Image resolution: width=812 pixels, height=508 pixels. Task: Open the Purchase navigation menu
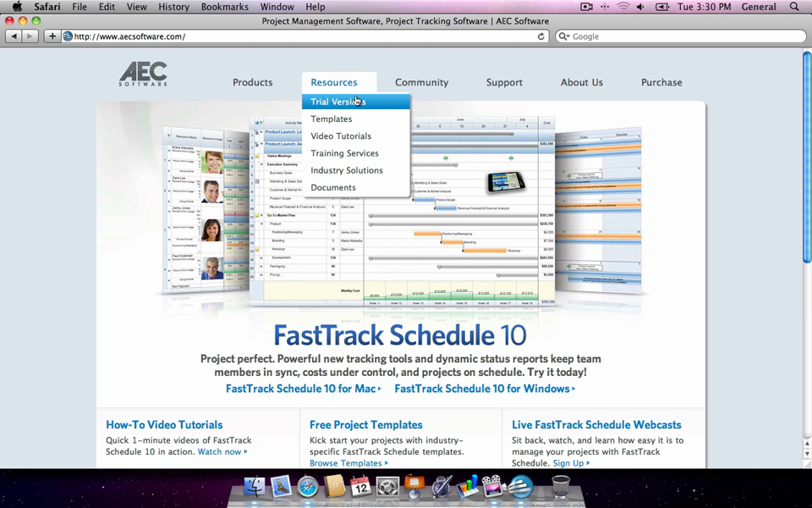(661, 82)
